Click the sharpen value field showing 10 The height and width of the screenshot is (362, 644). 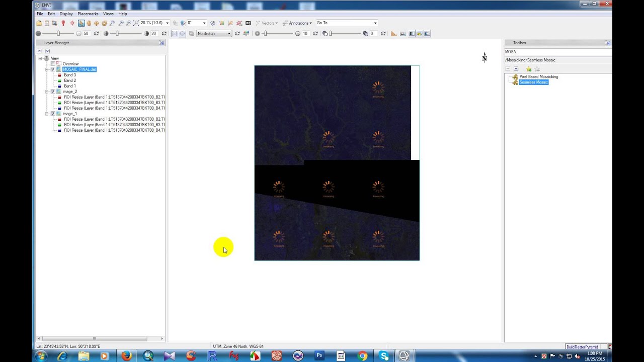(305, 34)
